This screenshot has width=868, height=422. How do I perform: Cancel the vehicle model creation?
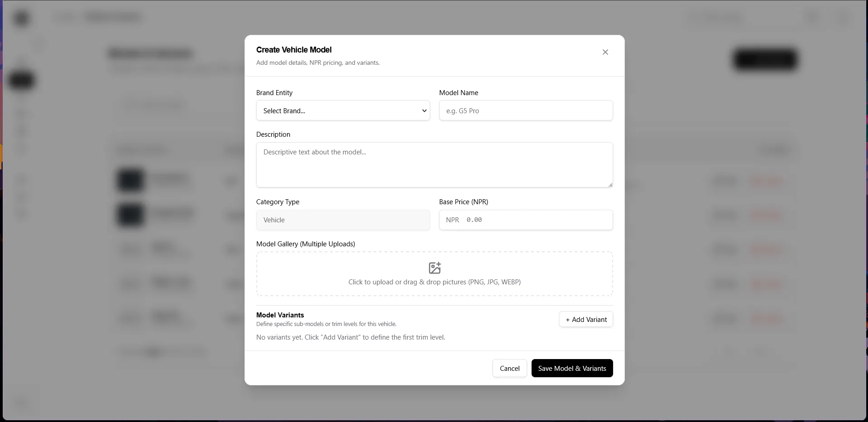coord(509,368)
